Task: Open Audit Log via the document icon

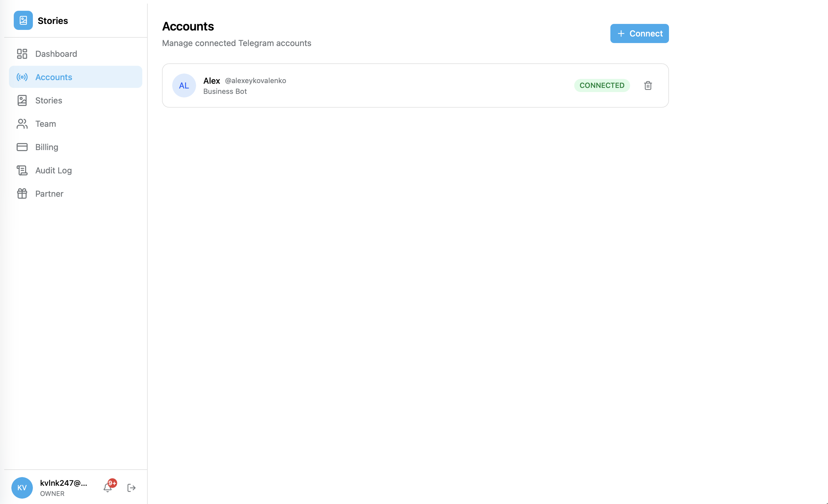Action: click(x=22, y=170)
